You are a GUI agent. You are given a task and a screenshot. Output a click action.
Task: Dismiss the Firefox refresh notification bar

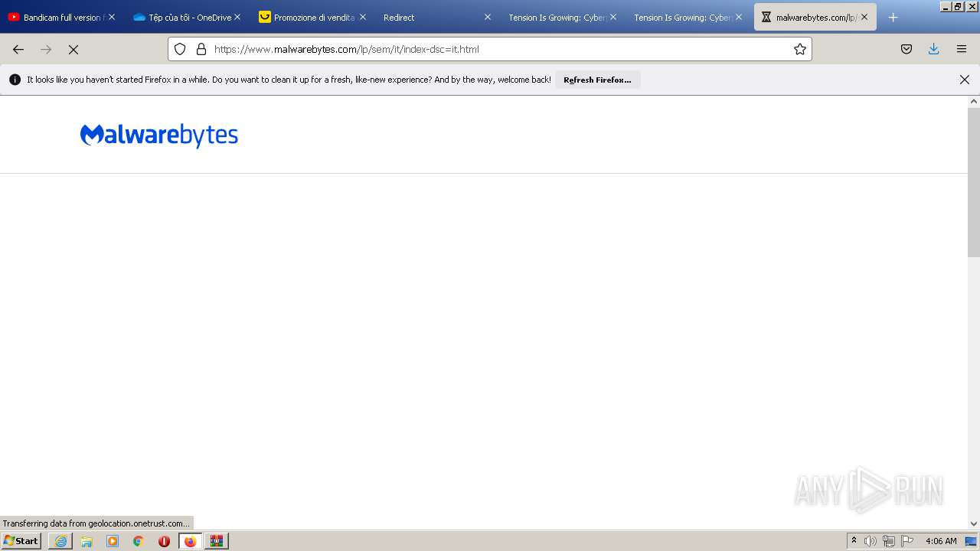coord(965,80)
